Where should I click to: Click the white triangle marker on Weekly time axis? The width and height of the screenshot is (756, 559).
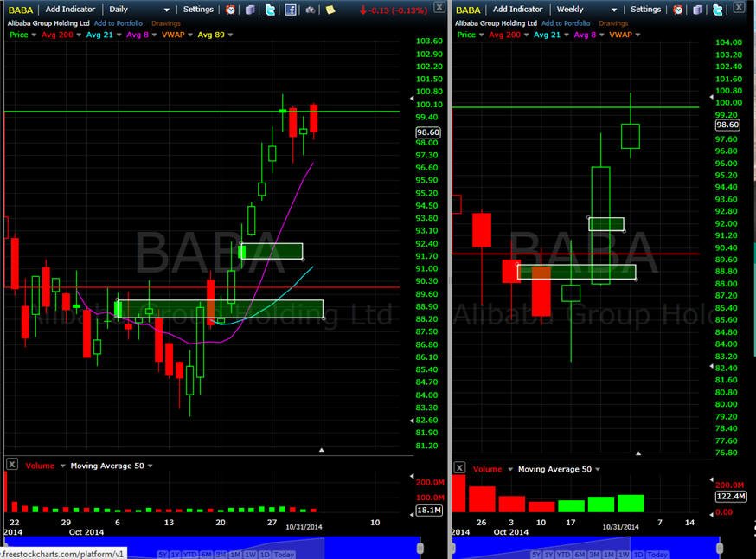coord(638,453)
